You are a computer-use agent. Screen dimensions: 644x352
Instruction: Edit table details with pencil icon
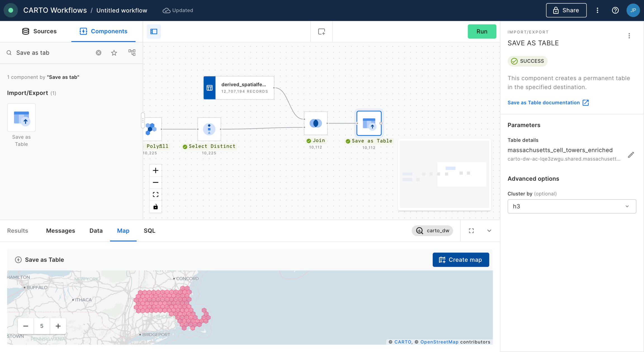pos(631,155)
